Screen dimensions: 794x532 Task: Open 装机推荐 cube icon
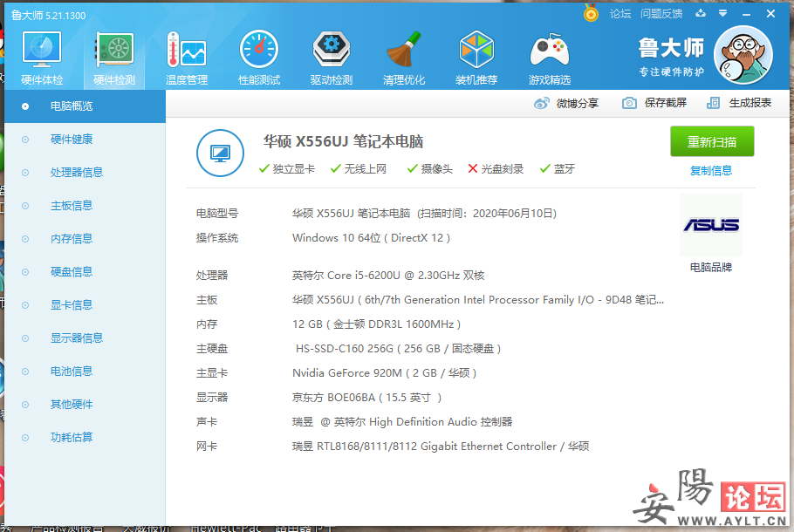[476, 58]
